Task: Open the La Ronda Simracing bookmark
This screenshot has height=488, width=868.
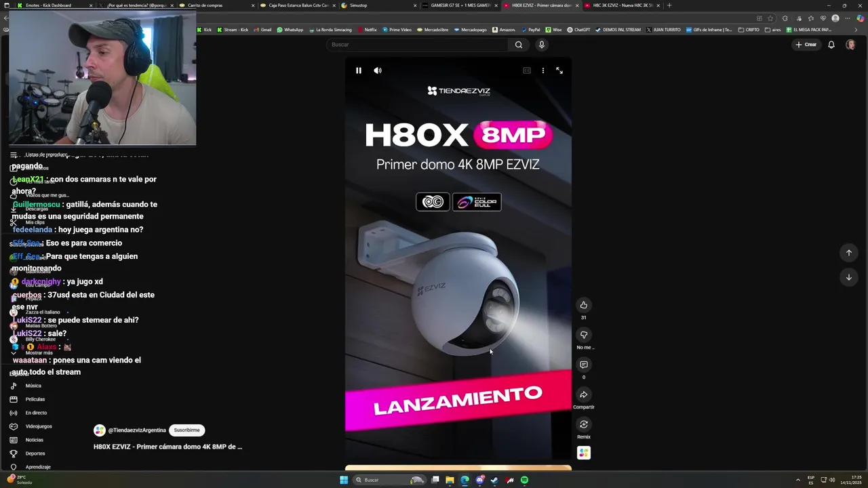Action: [x=330, y=30]
